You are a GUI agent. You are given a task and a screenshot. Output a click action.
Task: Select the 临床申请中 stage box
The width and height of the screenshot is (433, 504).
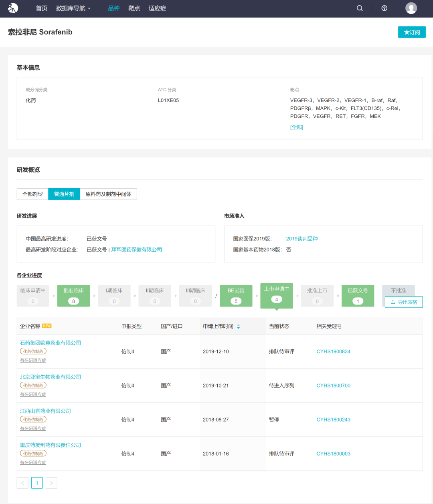coord(33,296)
